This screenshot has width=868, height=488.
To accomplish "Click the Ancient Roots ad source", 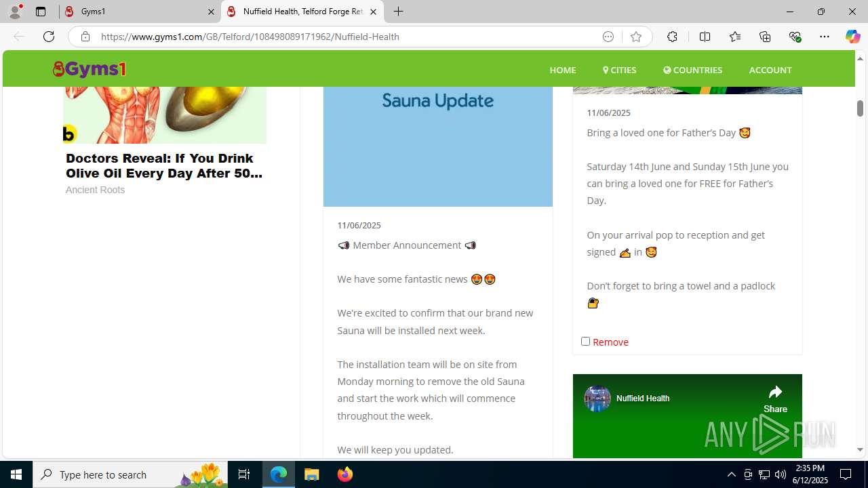I will click(95, 190).
